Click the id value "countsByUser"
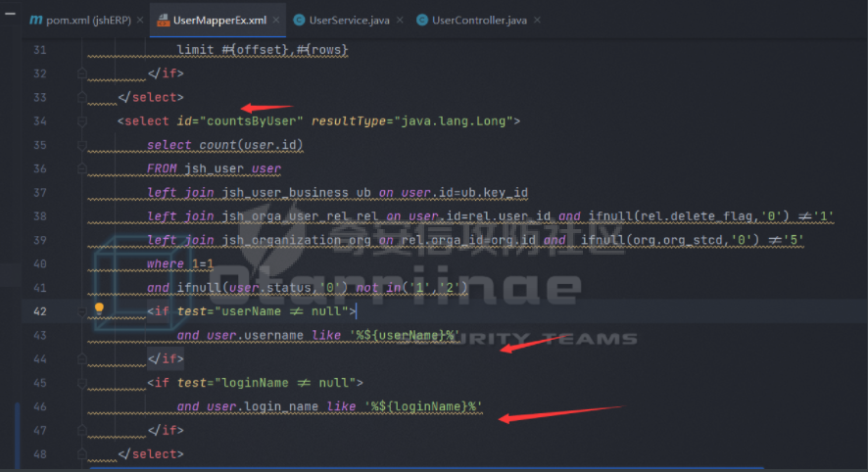Screen dimensions: 868x472 (251, 121)
